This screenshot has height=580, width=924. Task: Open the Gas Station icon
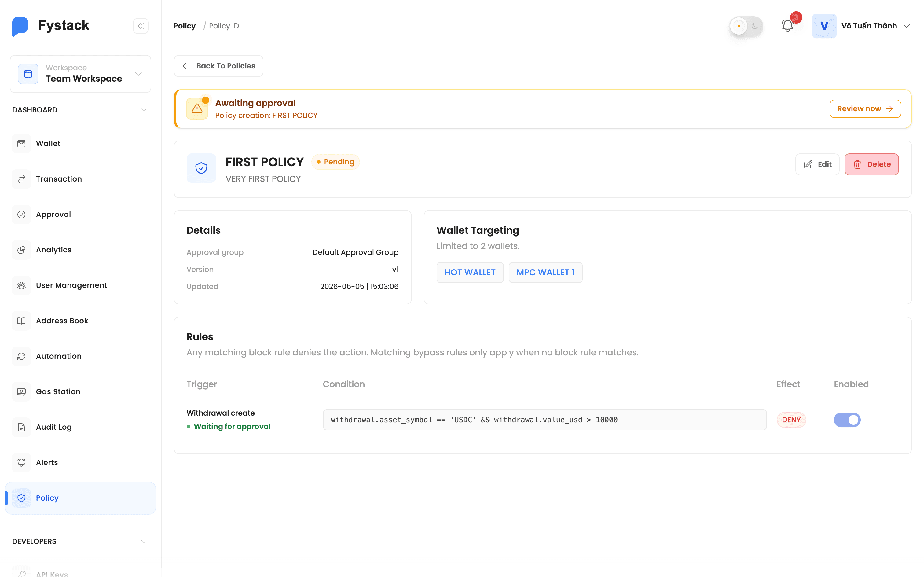pos(21,392)
